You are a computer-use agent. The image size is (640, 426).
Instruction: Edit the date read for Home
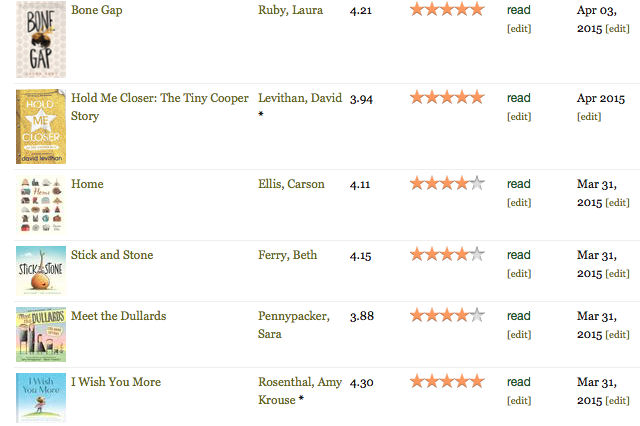pyautogui.click(x=618, y=203)
